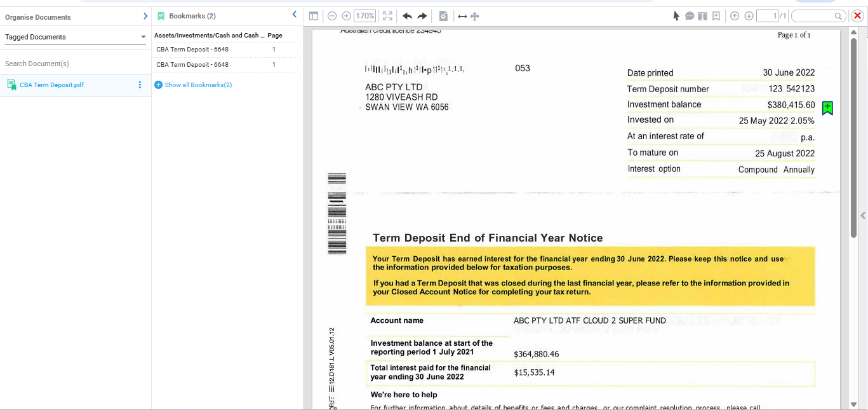Image resolution: width=868 pixels, height=410 pixels.
Task: Collapse the Bookmarks panel chevron
Action: pos(295,15)
